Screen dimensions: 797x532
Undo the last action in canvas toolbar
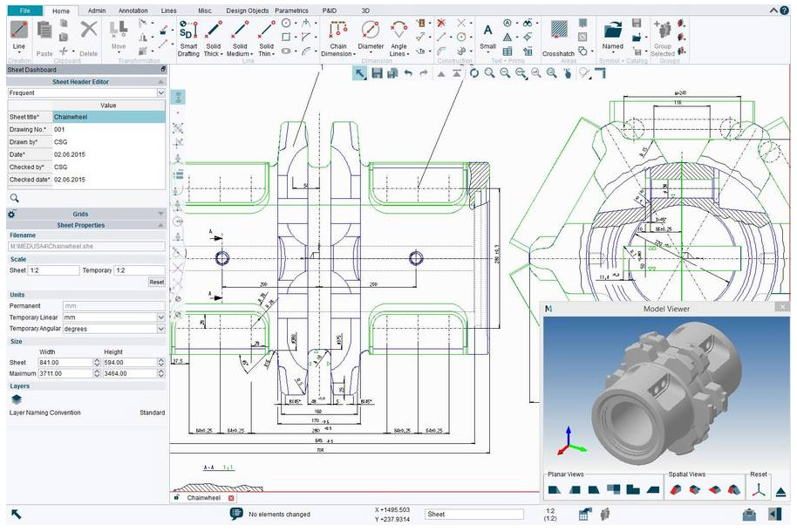click(x=407, y=73)
